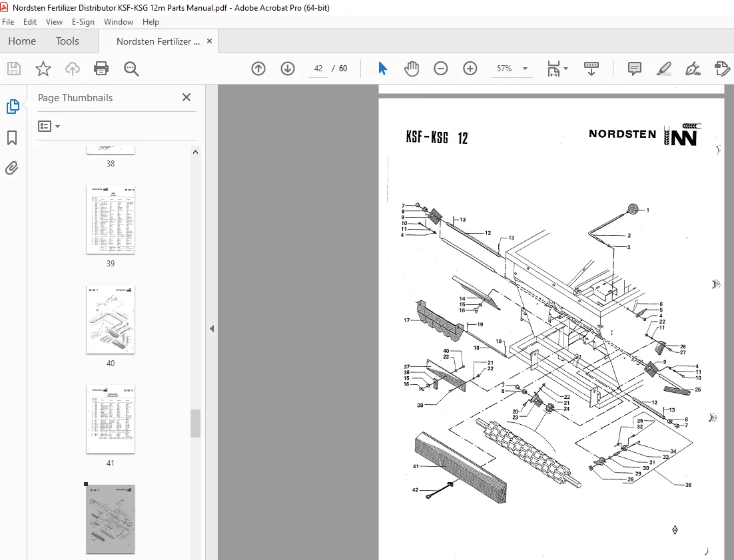Close the Page Thumbnails panel

(x=186, y=97)
